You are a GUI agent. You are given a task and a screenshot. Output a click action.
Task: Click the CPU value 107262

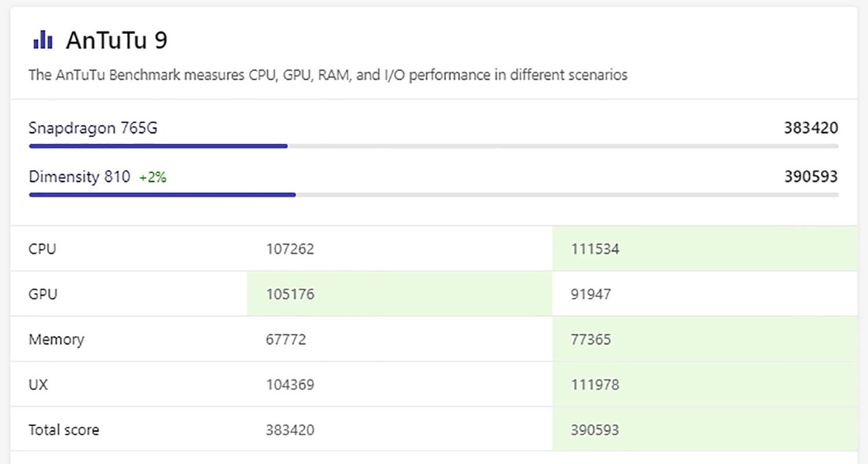(290, 249)
